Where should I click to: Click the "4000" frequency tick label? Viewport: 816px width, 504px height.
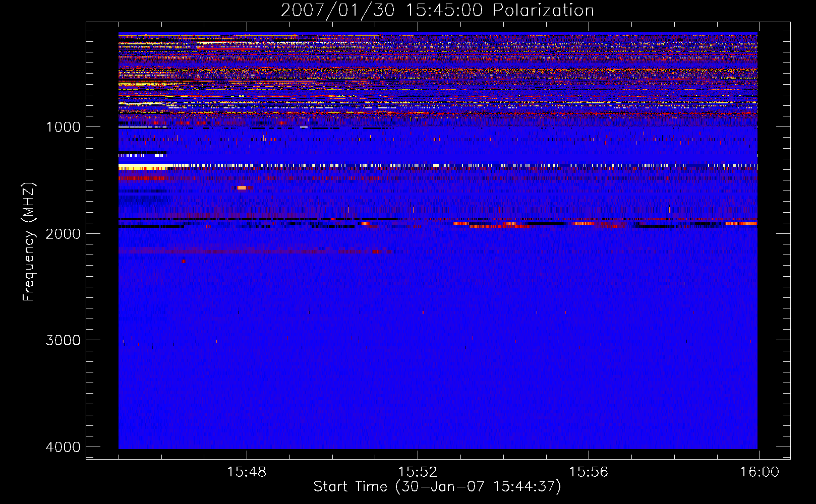coord(63,447)
